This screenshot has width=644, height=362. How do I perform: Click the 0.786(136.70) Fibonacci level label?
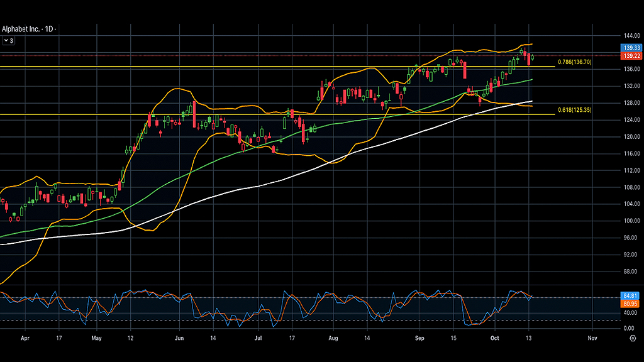pyautogui.click(x=575, y=62)
